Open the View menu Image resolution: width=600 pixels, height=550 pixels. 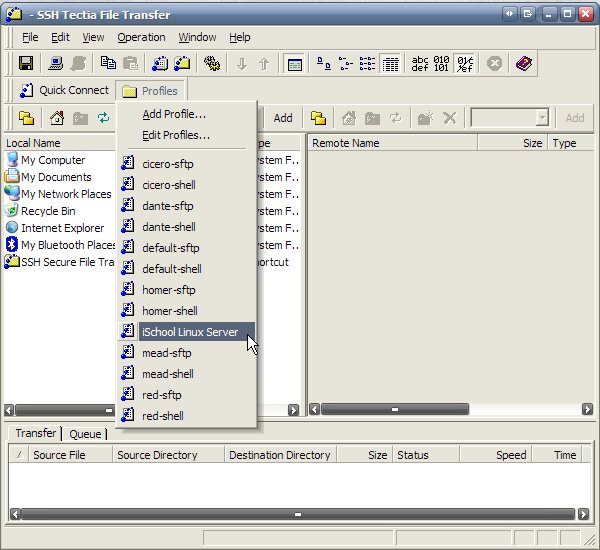tap(93, 38)
